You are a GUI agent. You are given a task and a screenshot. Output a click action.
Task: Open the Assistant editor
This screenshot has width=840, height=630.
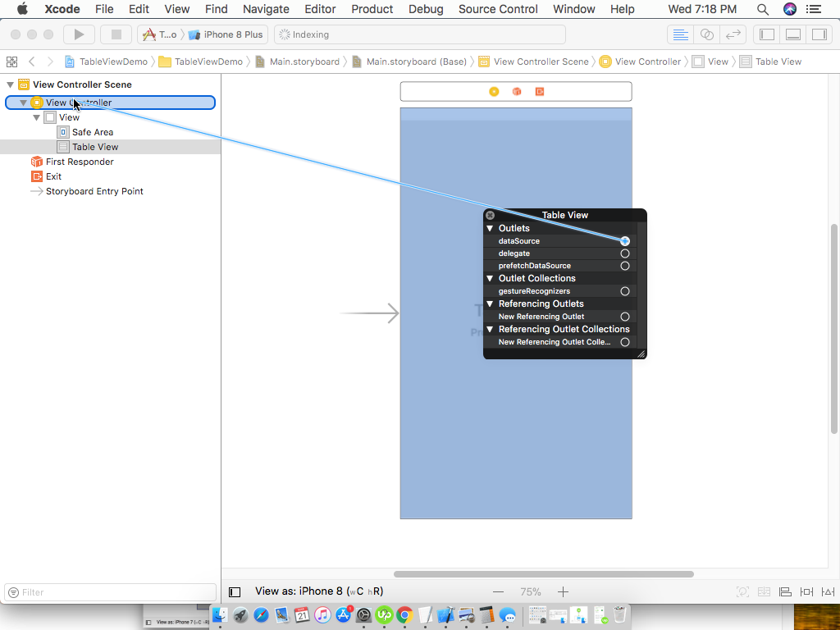tap(706, 34)
